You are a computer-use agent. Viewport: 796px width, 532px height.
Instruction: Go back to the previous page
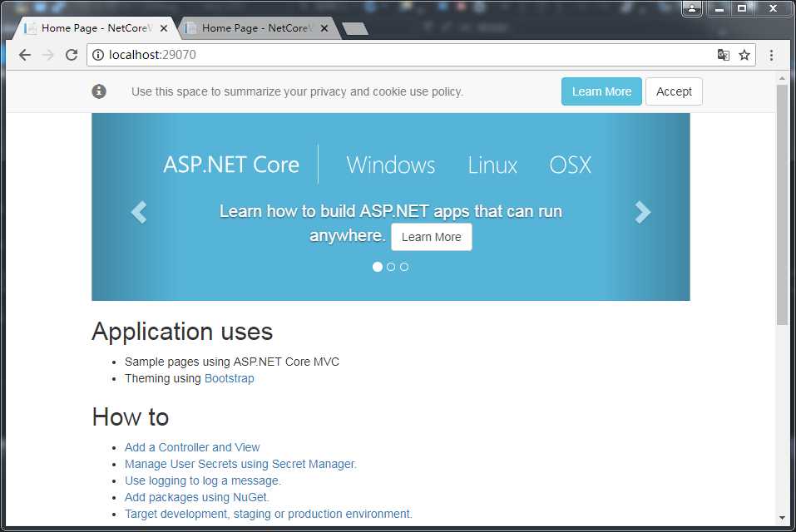[24, 55]
